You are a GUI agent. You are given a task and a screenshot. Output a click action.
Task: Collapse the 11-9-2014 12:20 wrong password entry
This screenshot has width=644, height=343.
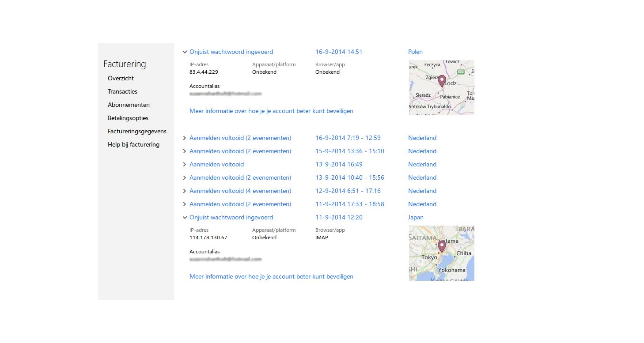tap(185, 218)
